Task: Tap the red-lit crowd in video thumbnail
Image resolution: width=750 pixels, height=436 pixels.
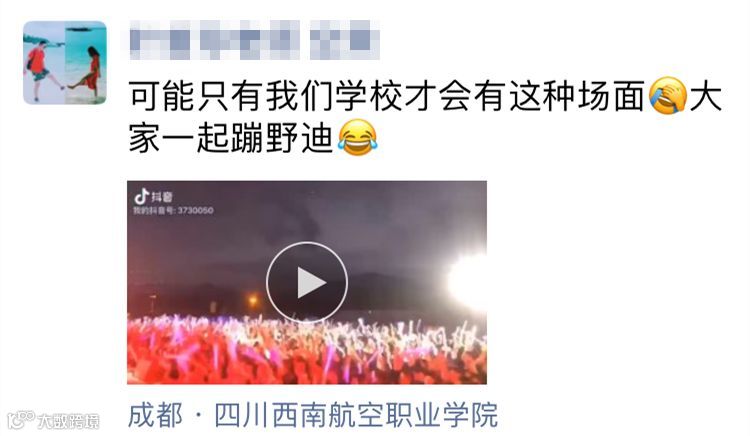Action: click(307, 349)
